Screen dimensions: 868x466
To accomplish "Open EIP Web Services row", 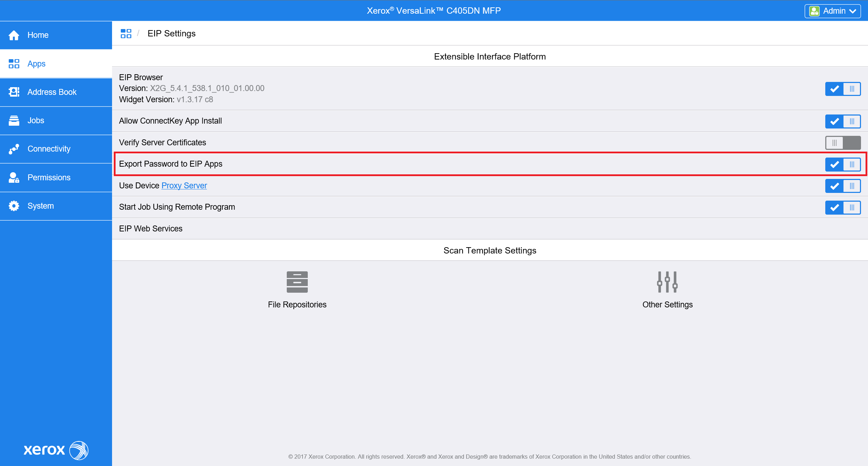I will (151, 229).
